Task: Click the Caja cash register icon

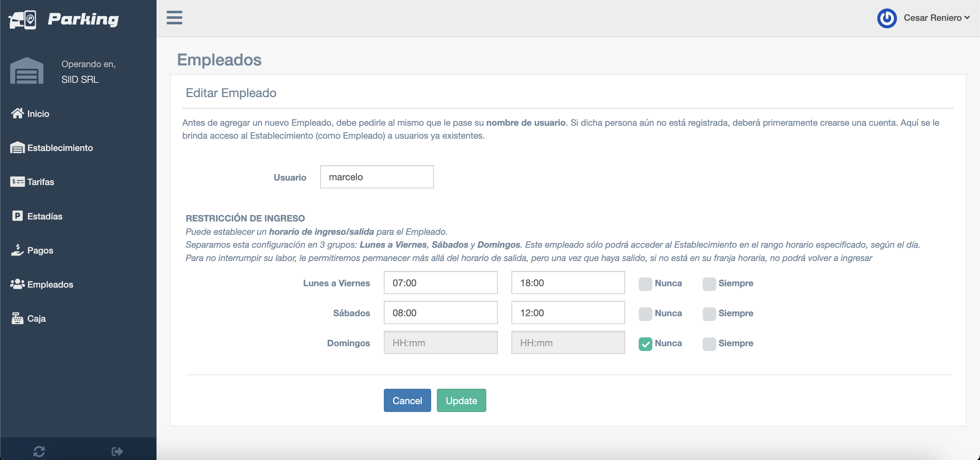Action: (x=17, y=318)
